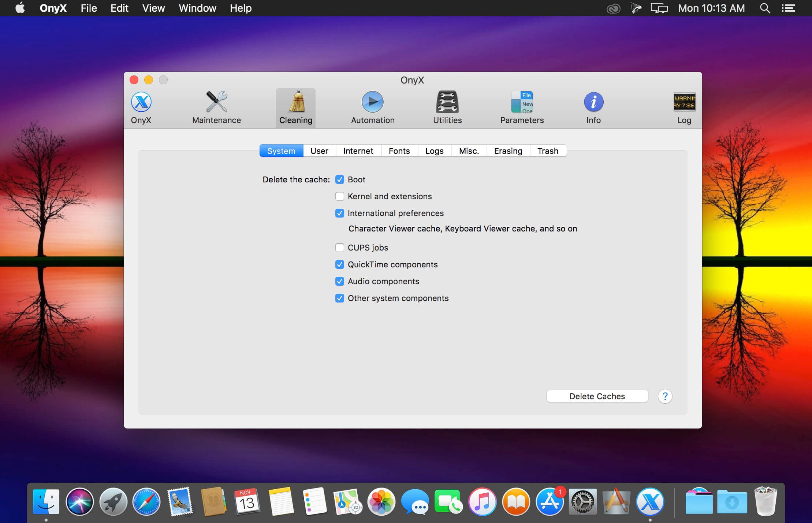Uncheck Audio components checkbox

coord(340,281)
